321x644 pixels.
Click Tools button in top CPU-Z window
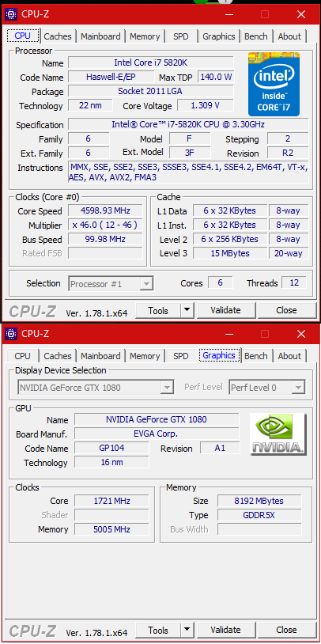coord(158,310)
